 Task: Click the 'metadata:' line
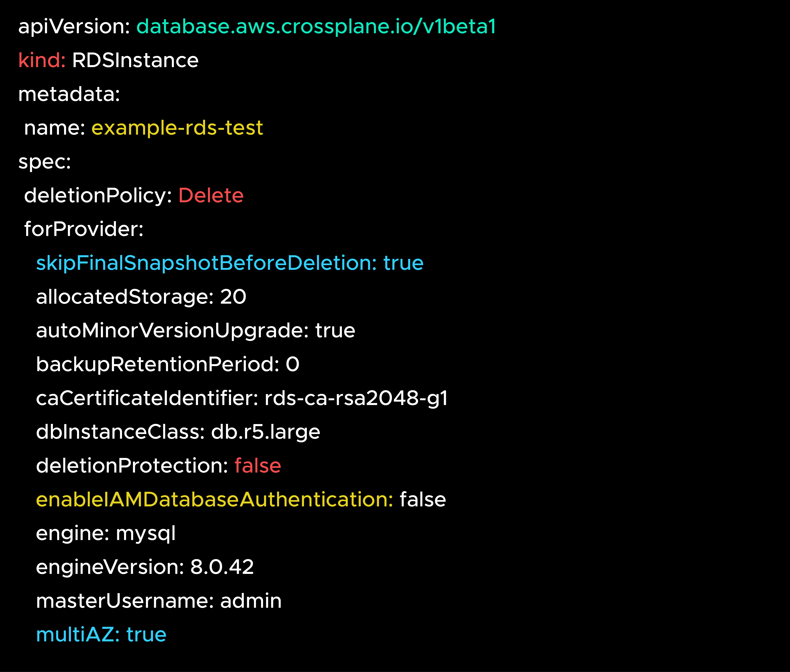point(69,94)
